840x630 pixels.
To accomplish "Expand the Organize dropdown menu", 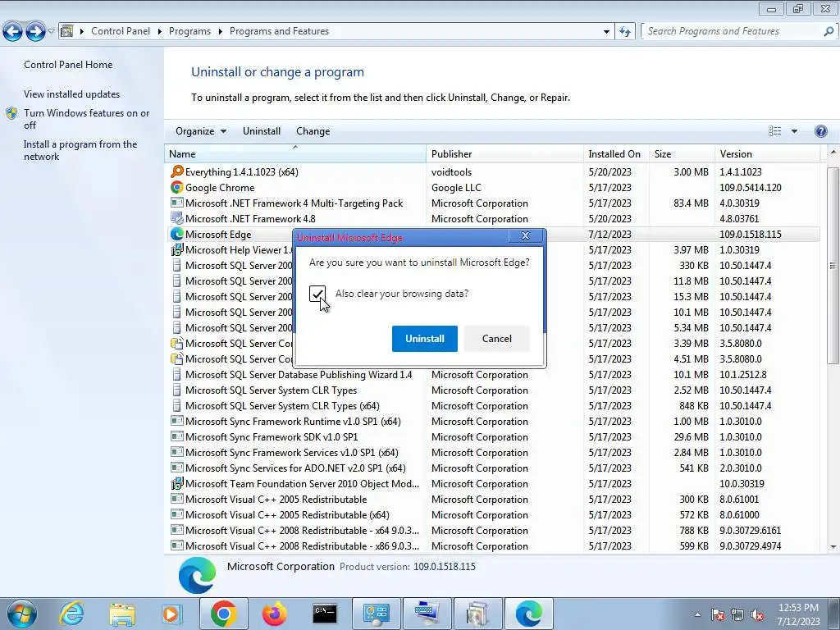I will 201,131.
